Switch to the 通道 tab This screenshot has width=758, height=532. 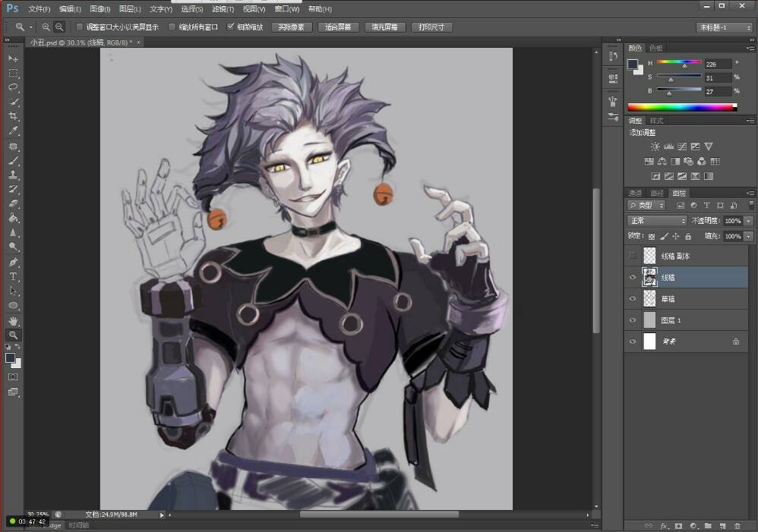(635, 193)
